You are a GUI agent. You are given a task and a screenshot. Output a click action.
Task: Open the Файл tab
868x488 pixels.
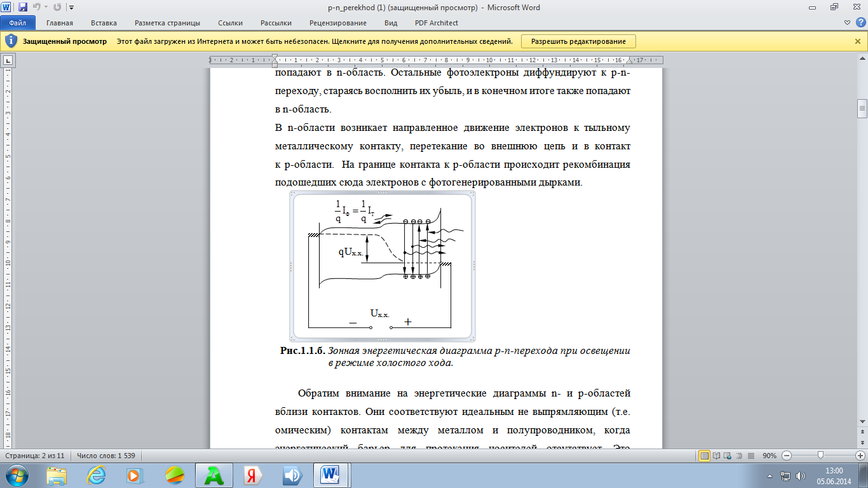click(17, 23)
